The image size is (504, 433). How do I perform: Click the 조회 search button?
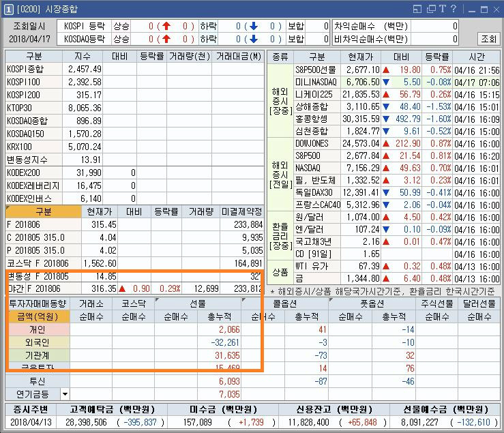coord(488,39)
